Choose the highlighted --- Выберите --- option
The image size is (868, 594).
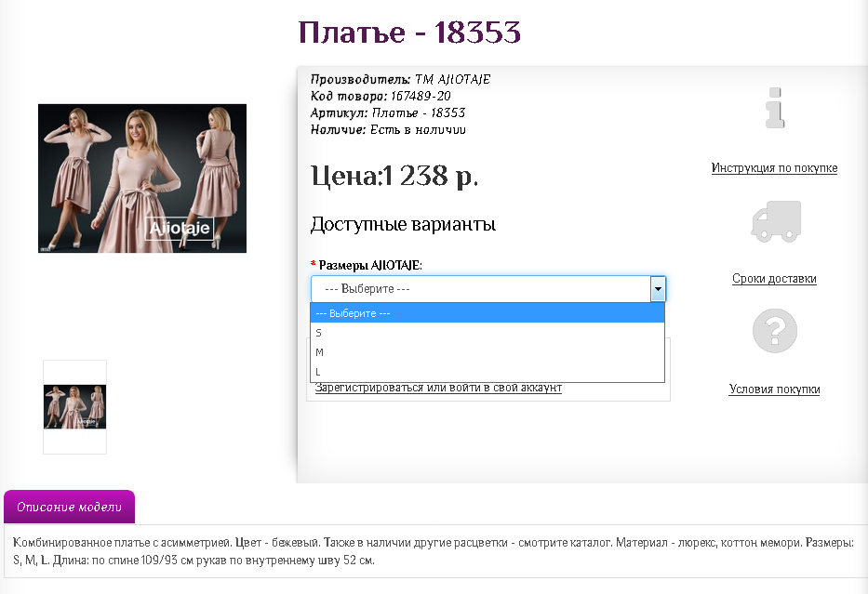tap(487, 313)
